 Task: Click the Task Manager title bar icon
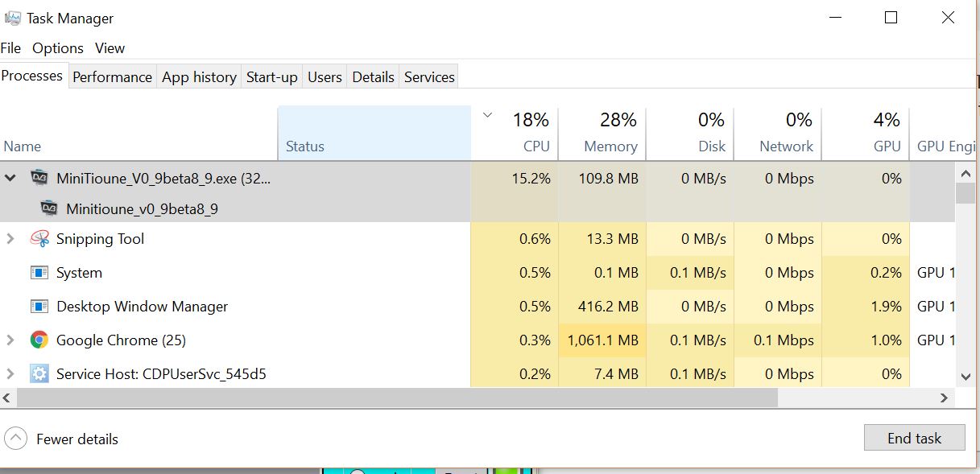coord(12,18)
